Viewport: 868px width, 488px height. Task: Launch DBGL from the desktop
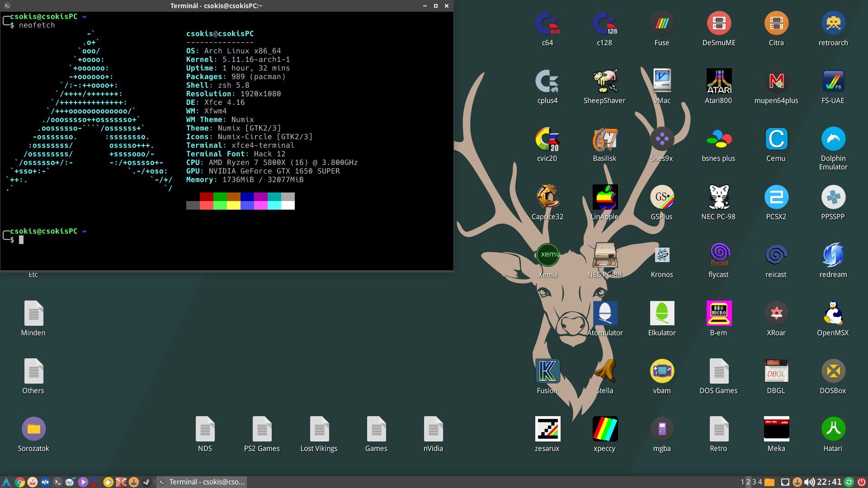pyautogui.click(x=776, y=371)
